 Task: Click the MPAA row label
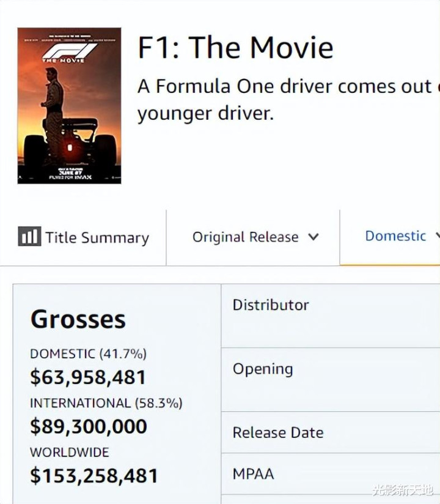[x=254, y=474]
